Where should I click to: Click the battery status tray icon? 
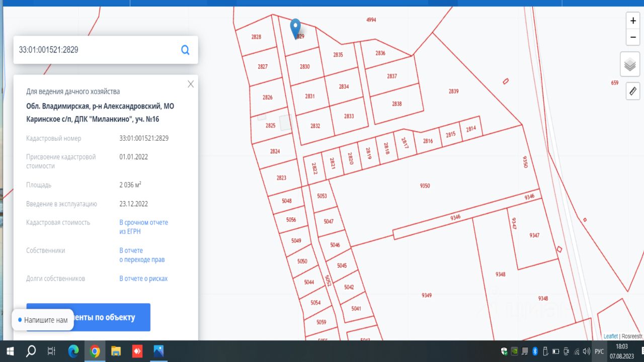point(556,351)
